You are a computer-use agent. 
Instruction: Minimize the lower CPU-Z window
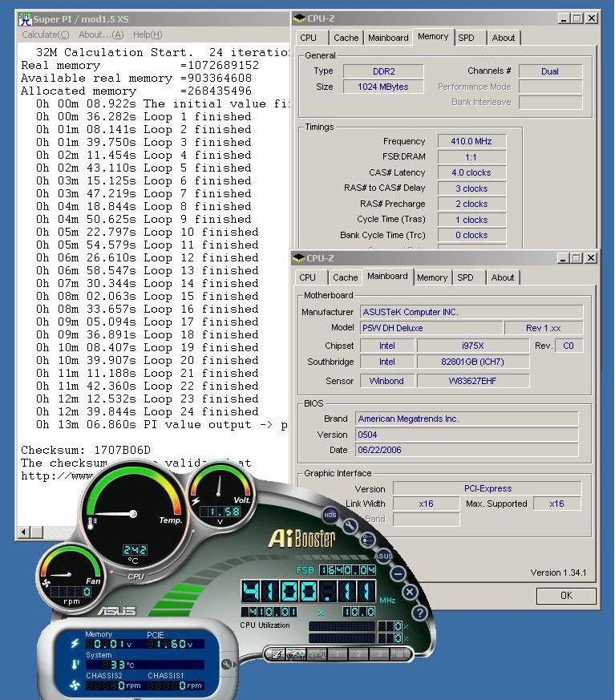click(x=563, y=258)
